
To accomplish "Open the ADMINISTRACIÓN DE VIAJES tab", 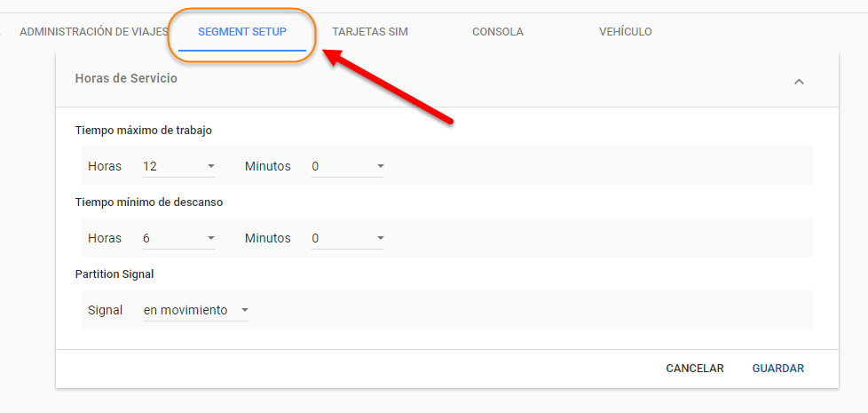I will (93, 32).
